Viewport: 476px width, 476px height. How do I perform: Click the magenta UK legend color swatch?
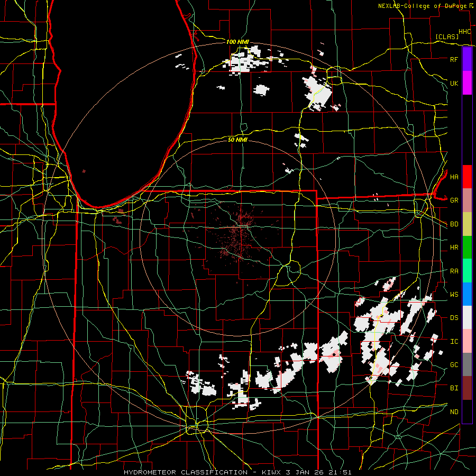[467, 83]
